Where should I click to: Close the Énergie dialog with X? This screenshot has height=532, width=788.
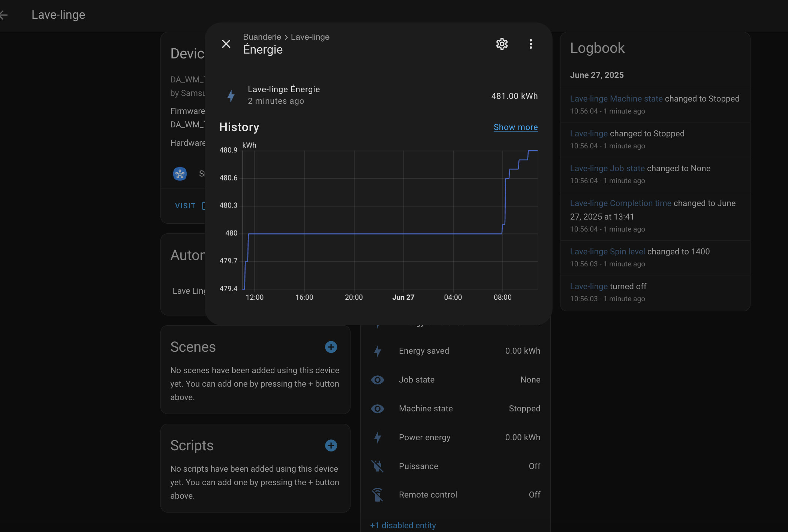click(226, 44)
